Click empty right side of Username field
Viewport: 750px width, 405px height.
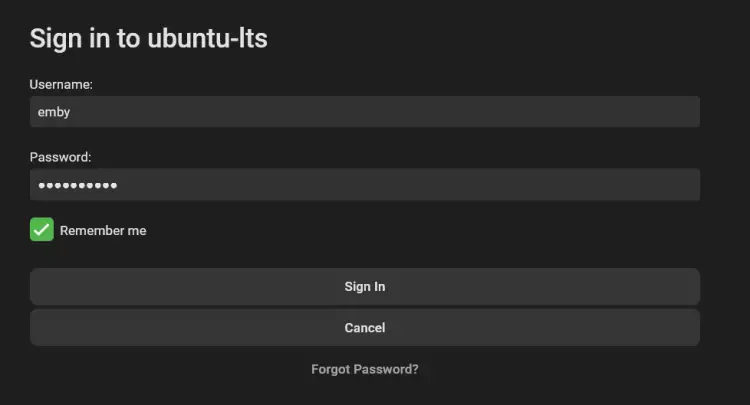[600, 112]
